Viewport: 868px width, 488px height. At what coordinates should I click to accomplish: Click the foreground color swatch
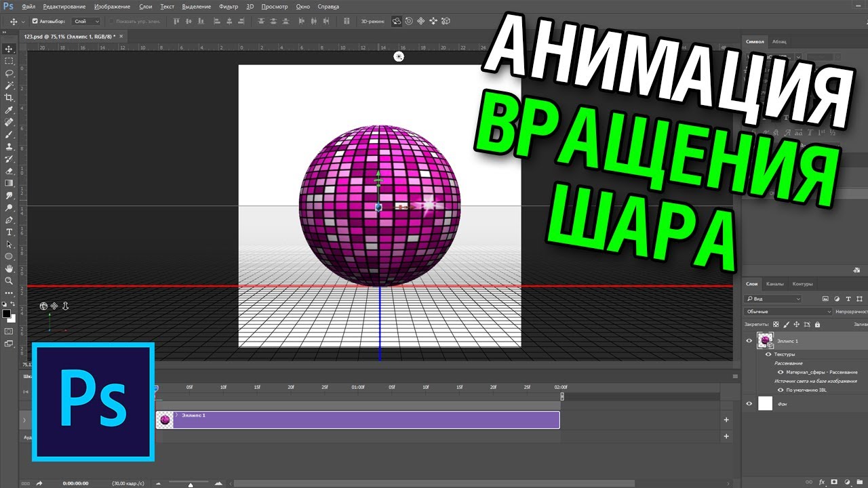(6, 314)
